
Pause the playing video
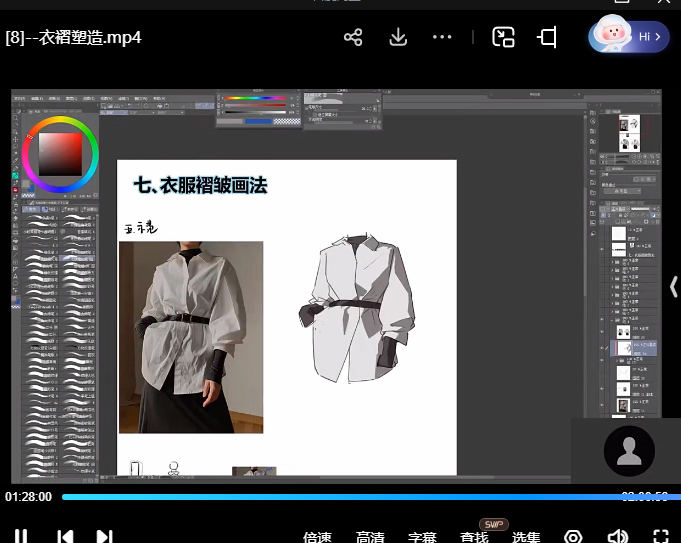(x=21, y=537)
